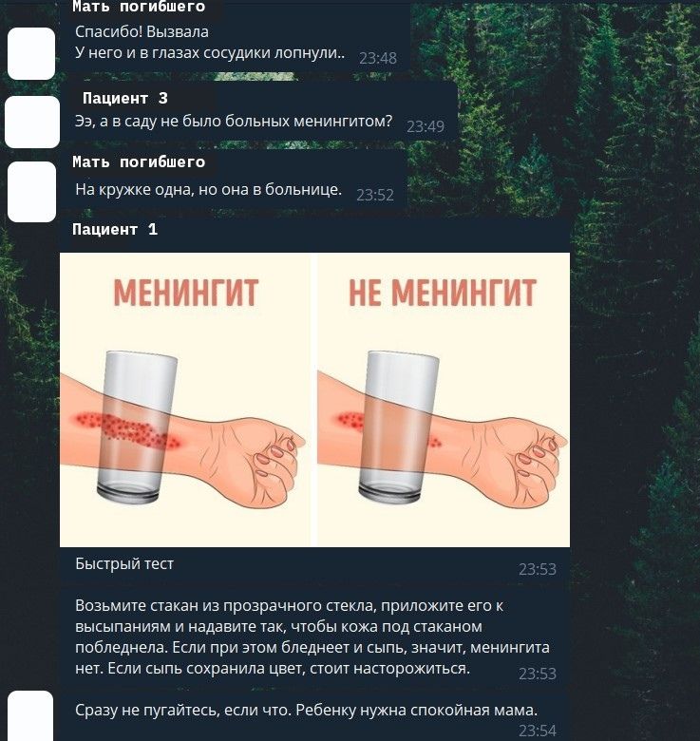Image resolution: width=700 pixels, height=741 pixels.
Task: Open Пациент 3 sender name
Action: click(124, 98)
